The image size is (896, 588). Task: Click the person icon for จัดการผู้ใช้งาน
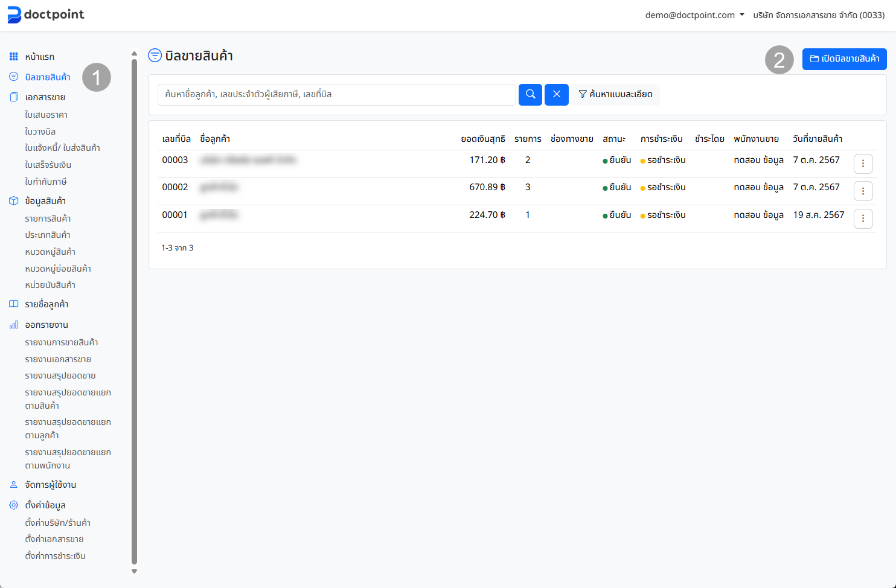[14, 485]
